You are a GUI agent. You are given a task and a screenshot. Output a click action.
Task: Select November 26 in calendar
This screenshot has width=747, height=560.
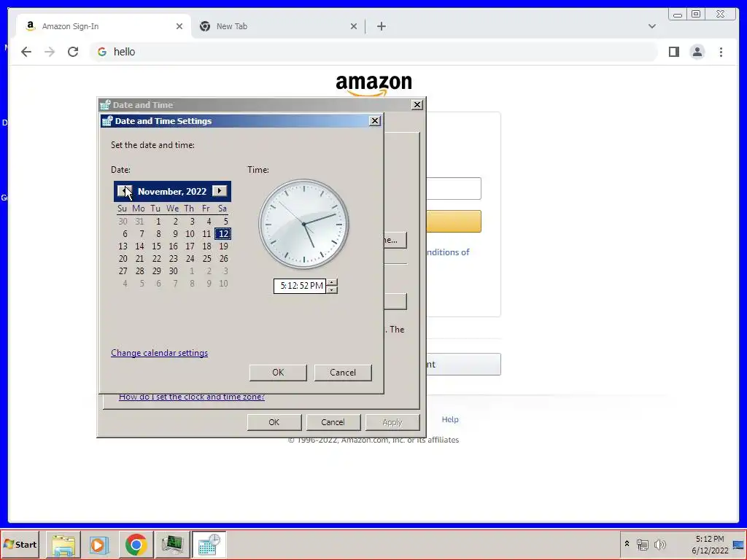coord(223,259)
